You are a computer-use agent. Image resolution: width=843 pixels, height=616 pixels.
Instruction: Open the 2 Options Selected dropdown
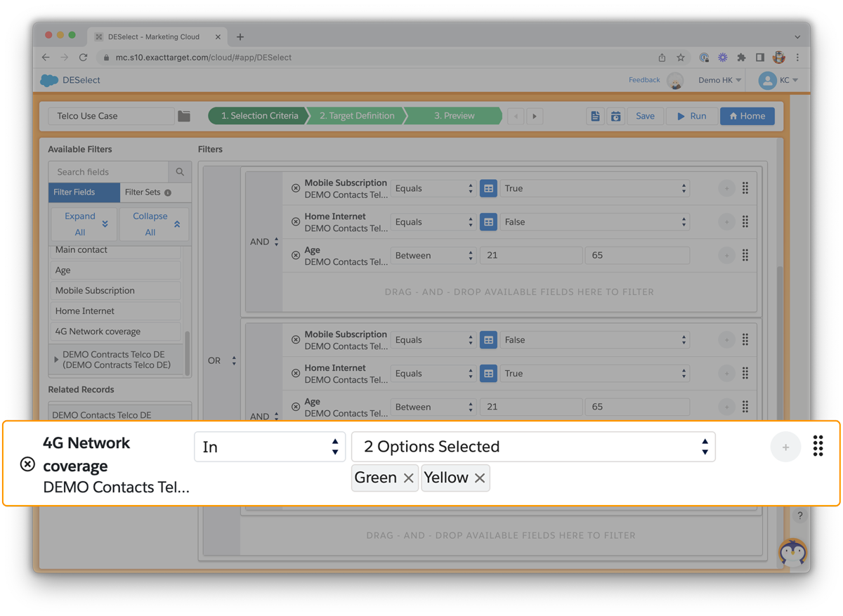[x=532, y=447]
